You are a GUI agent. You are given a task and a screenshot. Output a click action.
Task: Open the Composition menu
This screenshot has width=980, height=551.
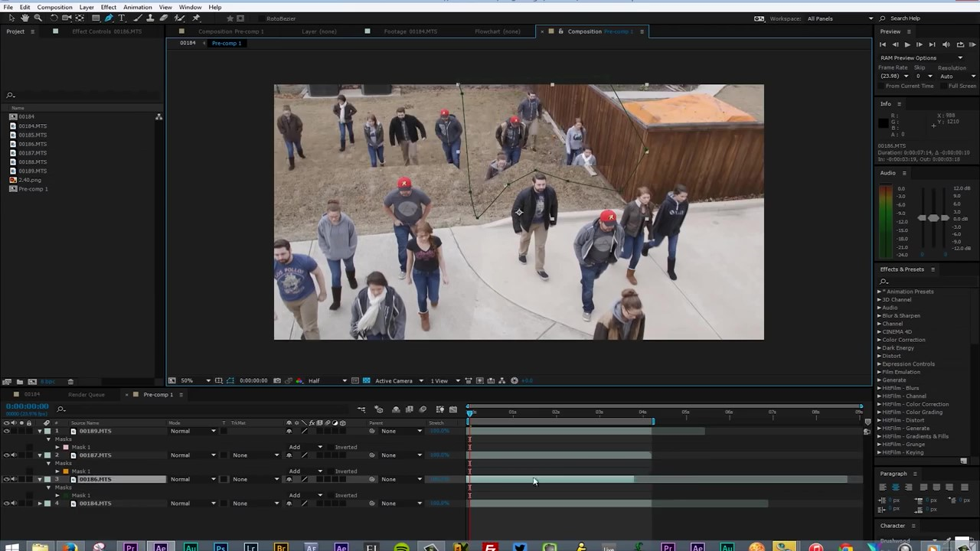(54, 7)
